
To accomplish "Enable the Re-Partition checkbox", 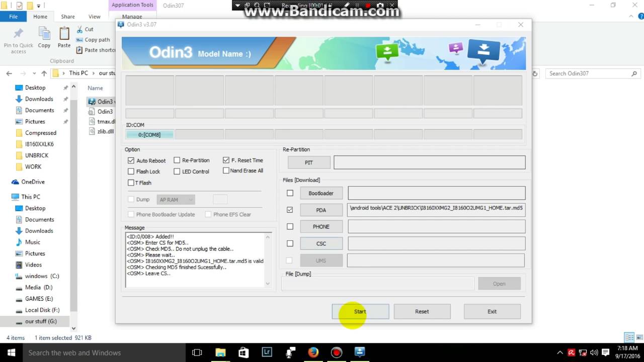I will tap(177, 160).
